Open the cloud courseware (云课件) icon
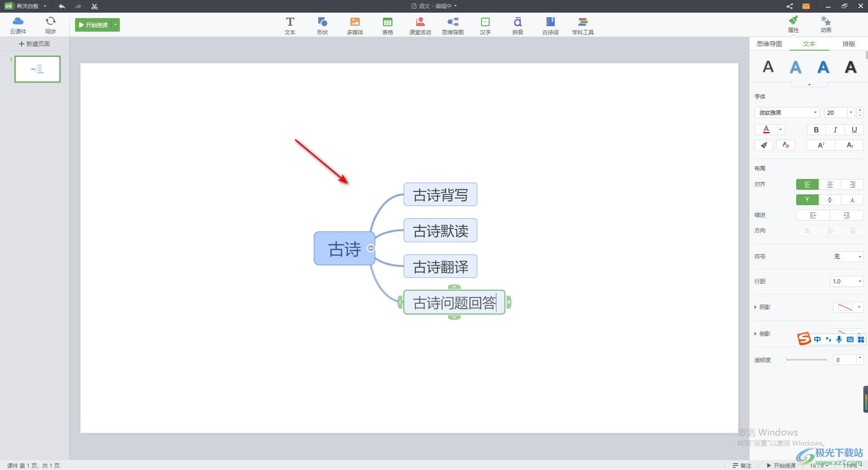Viewport: 868px width, 470px height. (18, 25)
